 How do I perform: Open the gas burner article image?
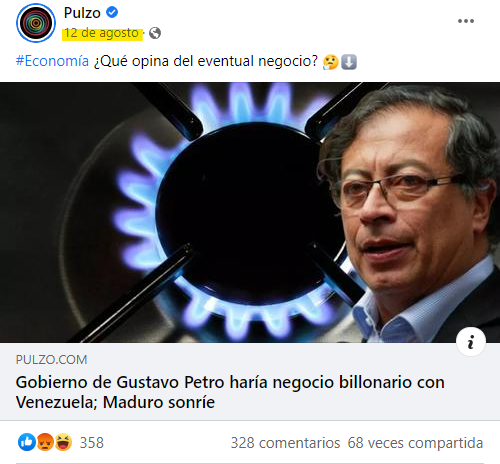point(250,212)
